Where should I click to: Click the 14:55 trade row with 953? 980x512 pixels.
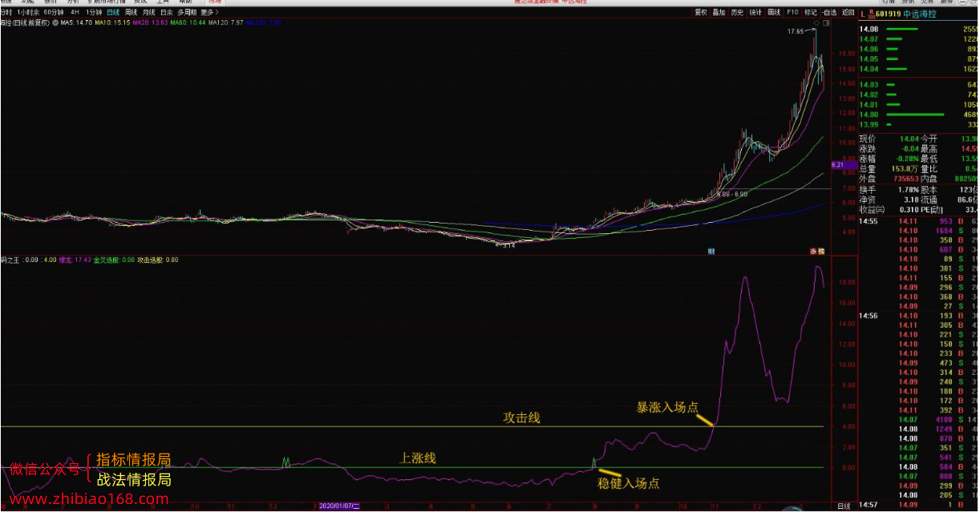919,220
